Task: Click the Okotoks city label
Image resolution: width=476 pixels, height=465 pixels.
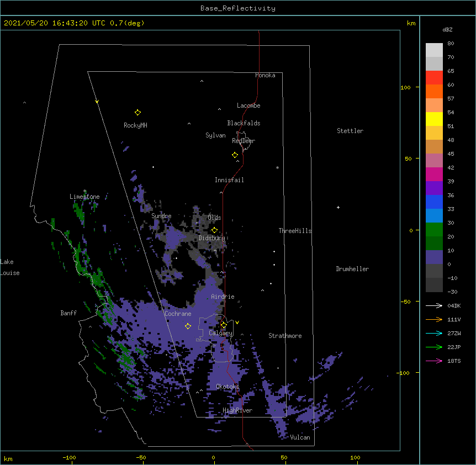Action: click(x=228, y=387)
